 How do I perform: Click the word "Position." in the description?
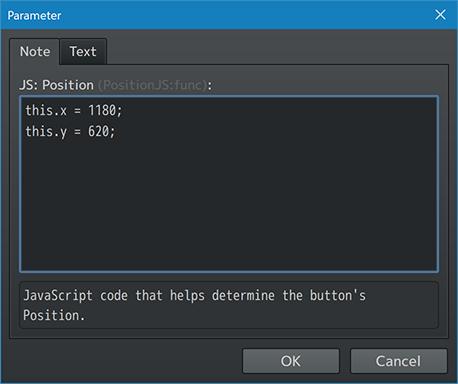tap(54, 315)
